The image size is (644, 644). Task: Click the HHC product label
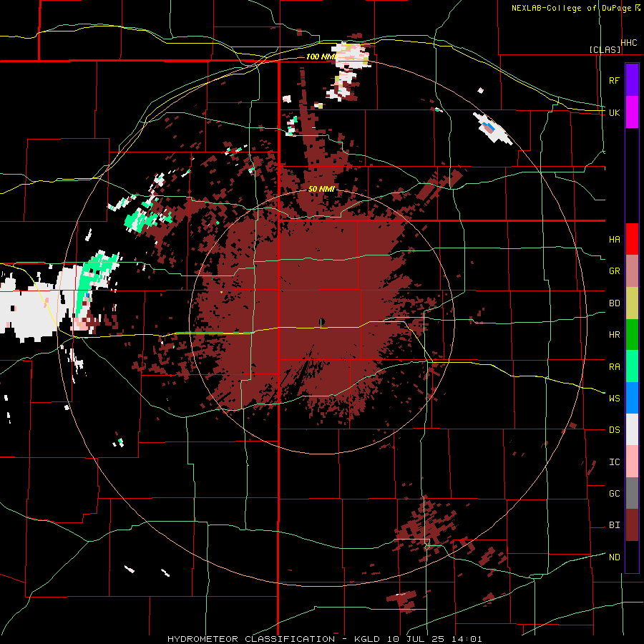click(x=629, y=43)
